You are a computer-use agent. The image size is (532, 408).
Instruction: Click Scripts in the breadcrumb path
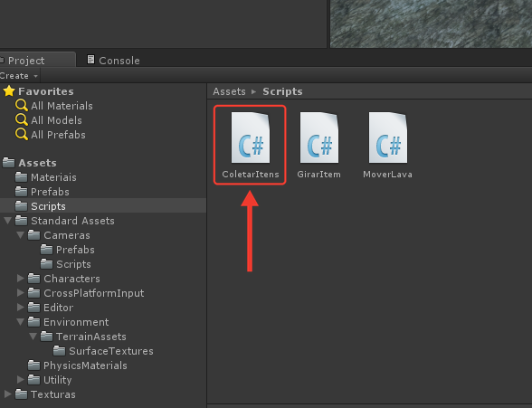282,91
